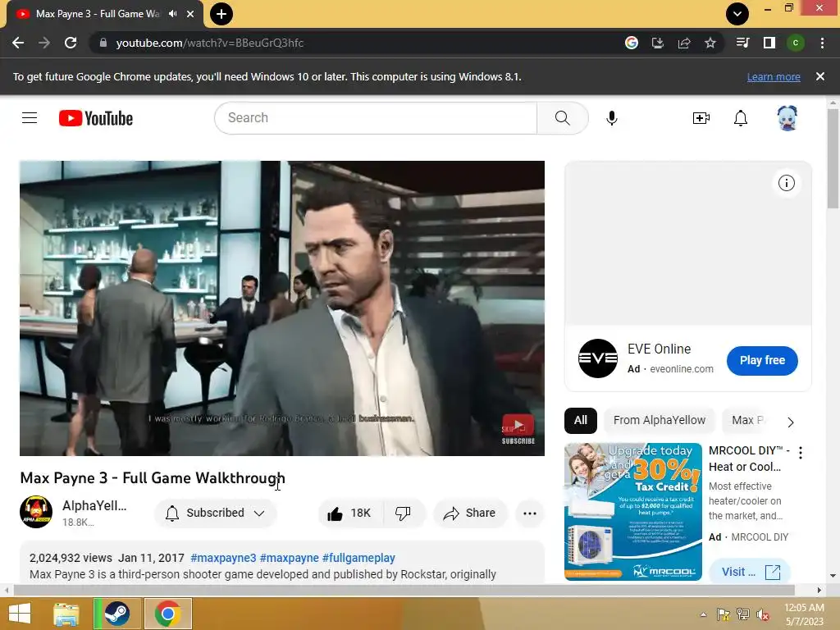Screen dimensions: 840x630
Task: Open File Explorer from the taskbar
Action: [66, 614]
